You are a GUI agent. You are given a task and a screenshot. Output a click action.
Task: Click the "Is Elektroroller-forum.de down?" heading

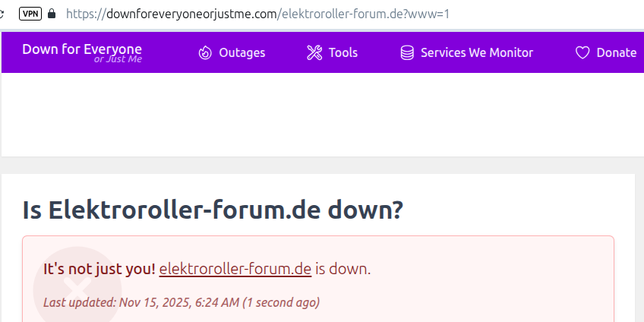click(212, 210)
